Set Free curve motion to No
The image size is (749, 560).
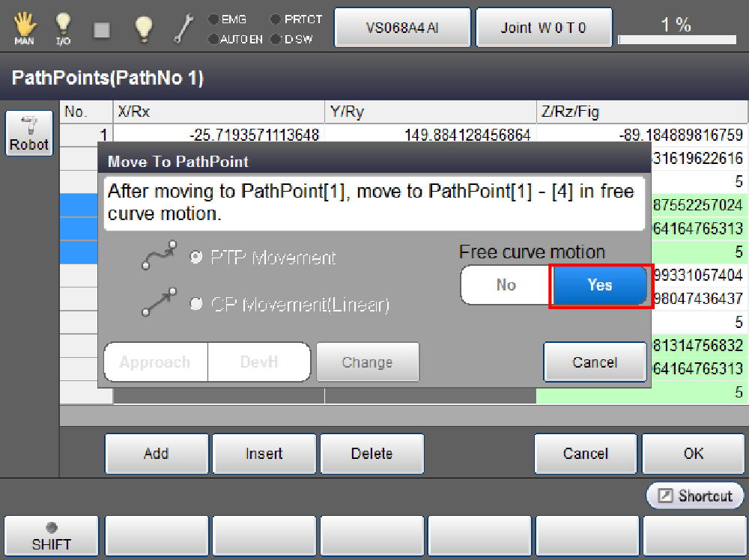(506, 285)
